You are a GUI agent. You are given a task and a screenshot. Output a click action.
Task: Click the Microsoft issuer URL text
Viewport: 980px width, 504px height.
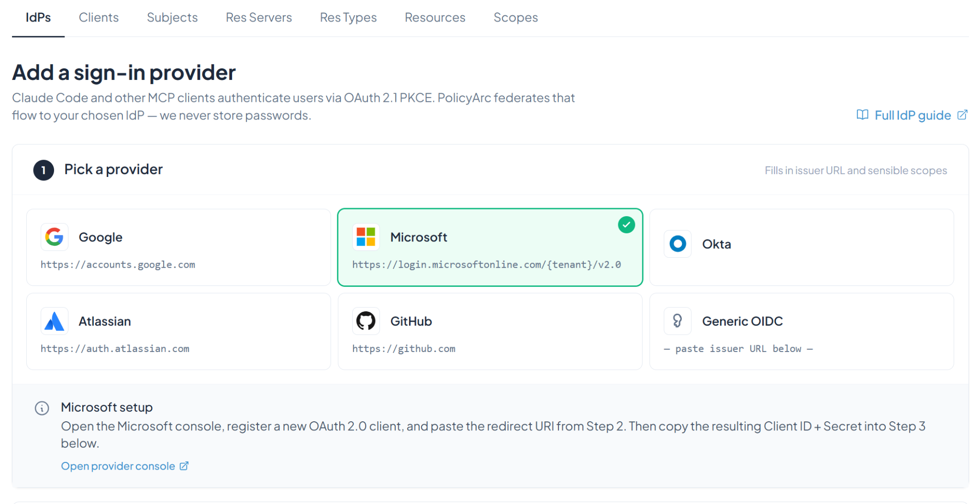[x=487, y=264]
